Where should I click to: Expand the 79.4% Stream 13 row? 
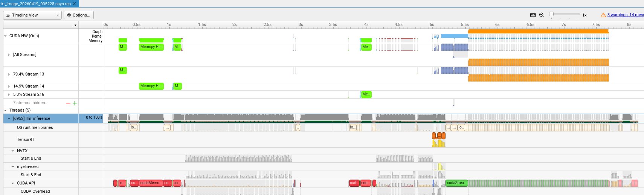pyautogui.click(x=9, y=74)
